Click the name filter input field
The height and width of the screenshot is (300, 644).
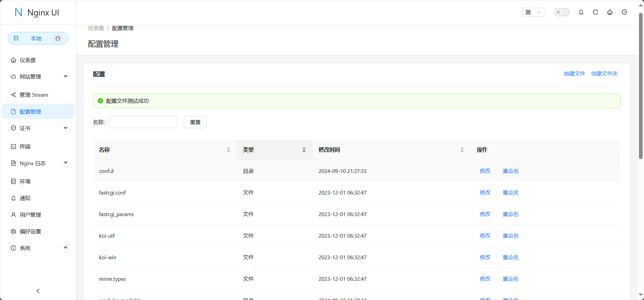click(x=143, y=122)
